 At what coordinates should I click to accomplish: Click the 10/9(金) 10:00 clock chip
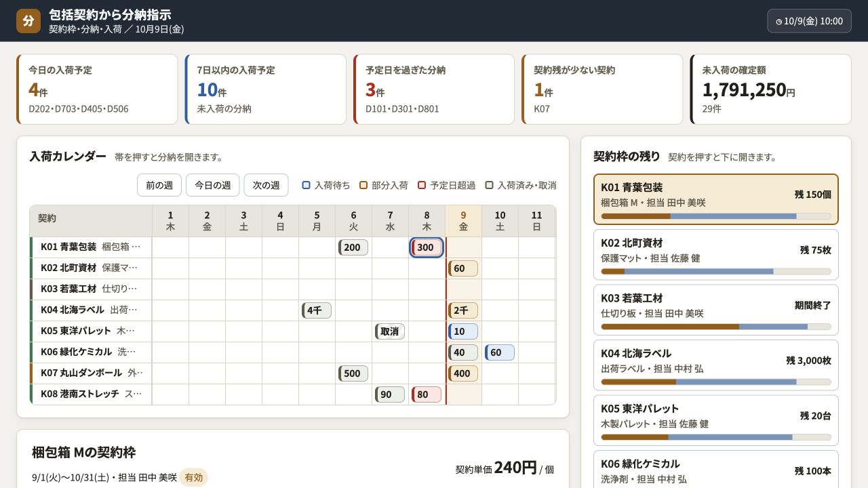point(809,21)
